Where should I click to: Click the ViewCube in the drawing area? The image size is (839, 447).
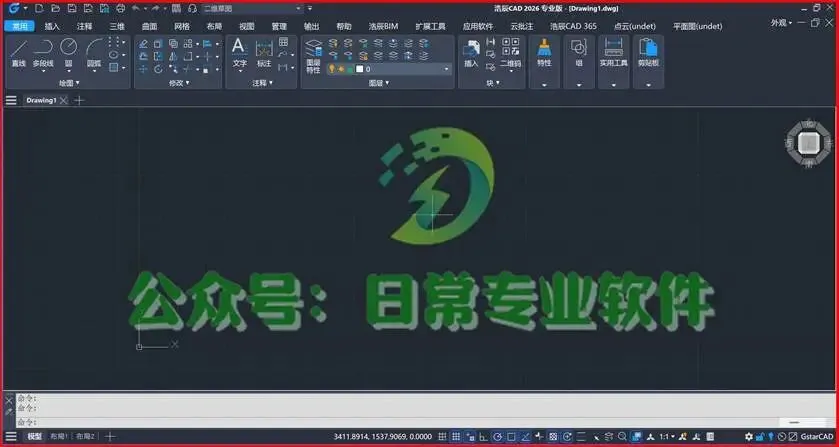point(809,143)
